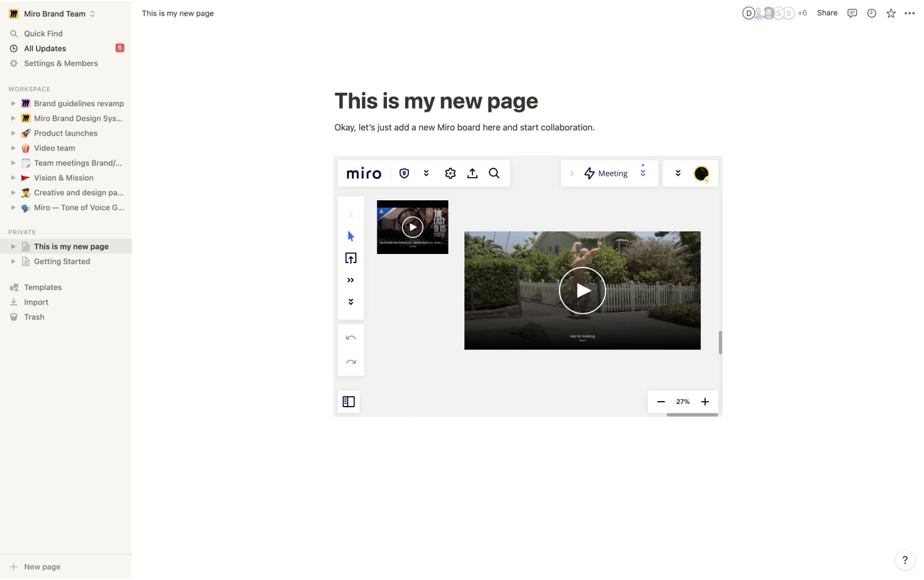The height and width of the screenshot is (580, 924).
Task: Toggle the frames panel icon in Miro board
Action: pyautogui.click(x=348, y=402)
